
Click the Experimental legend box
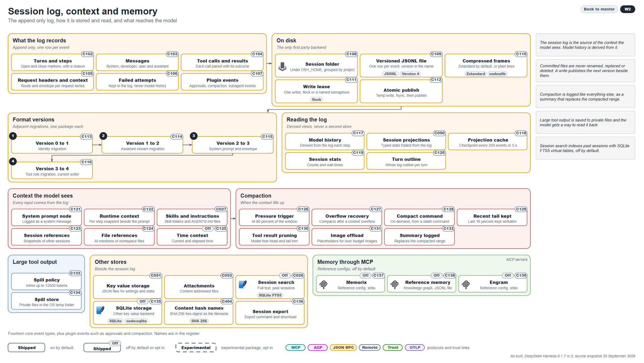pyautogui.click(x=196, y=348)
